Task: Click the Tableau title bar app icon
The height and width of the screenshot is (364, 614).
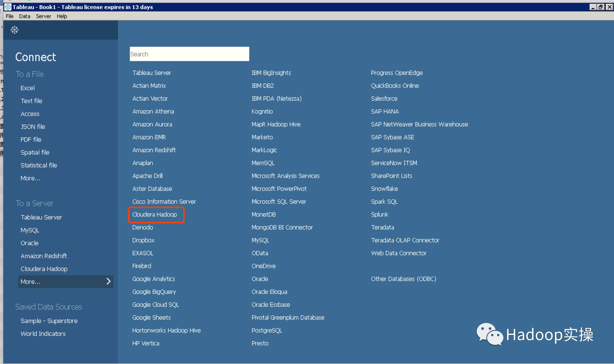Action: pos(8,7)
